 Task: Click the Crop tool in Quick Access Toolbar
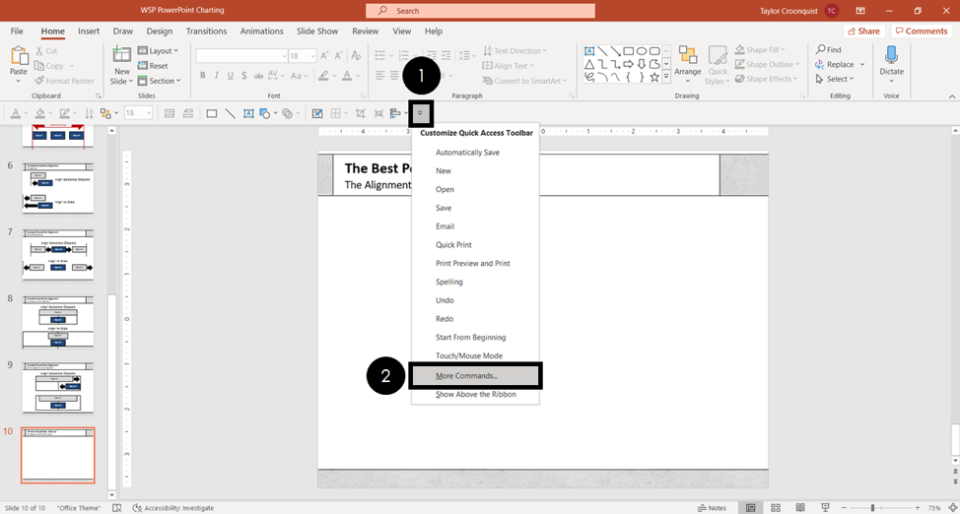point(361,113)
